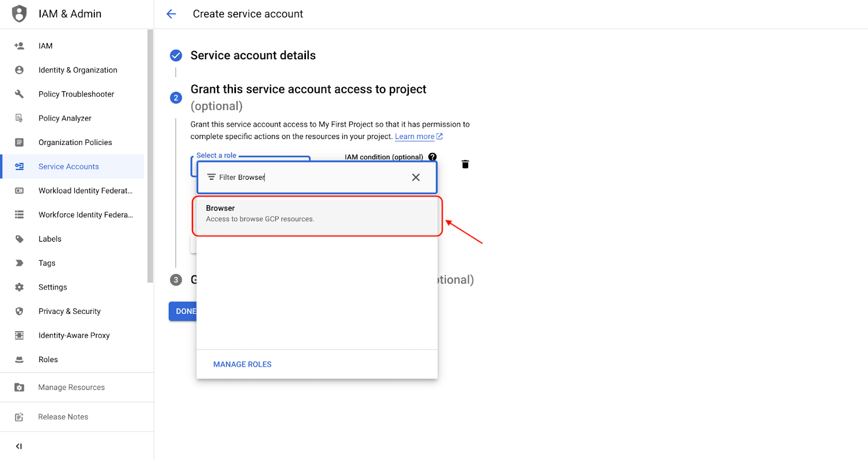Go to the Roles page in the sidebar
868x461 pixels.
(x=48, y=359)
